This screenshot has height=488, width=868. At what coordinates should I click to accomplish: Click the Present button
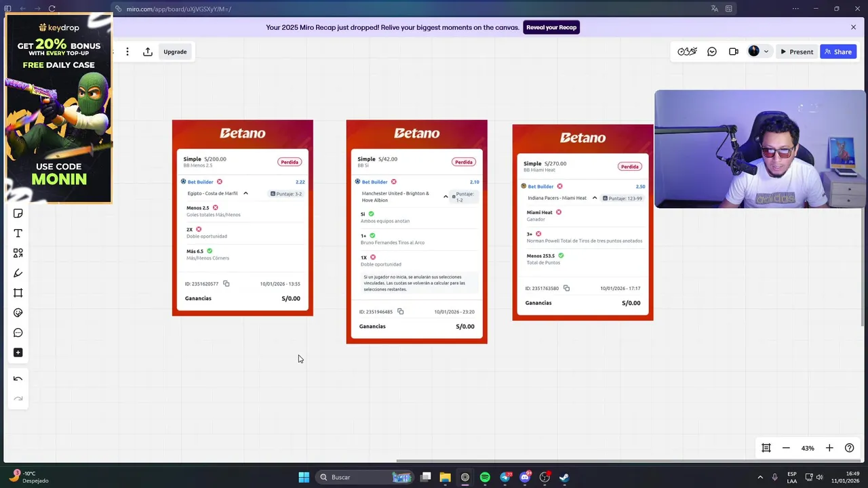coord(796,52)
